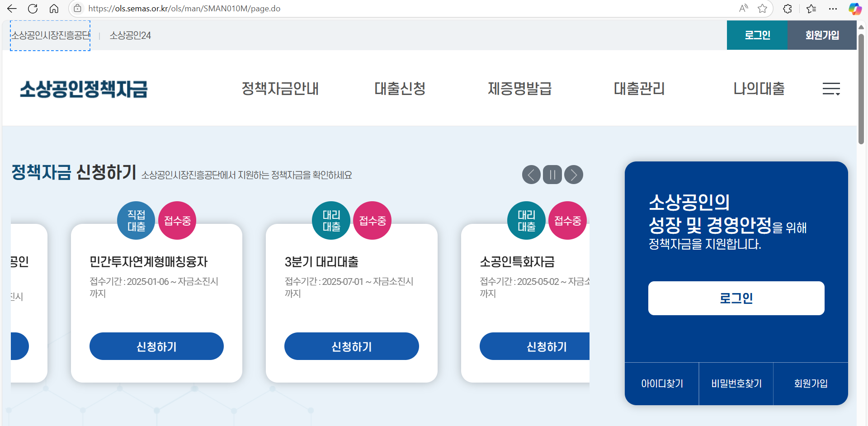
Task: Open the Copilot icon in toolbar
Action: pyautogui.click(x=854, y=9)
